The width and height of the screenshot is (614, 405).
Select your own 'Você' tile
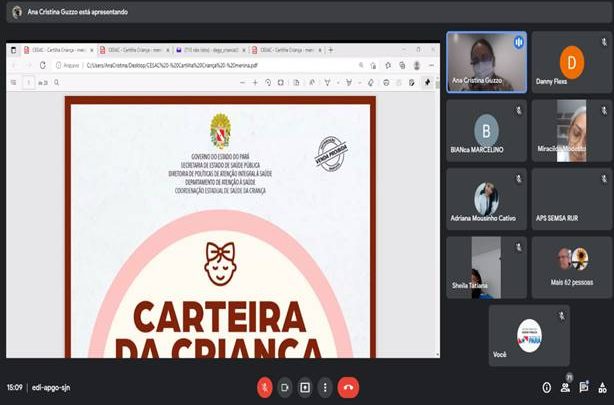(529, 336)
